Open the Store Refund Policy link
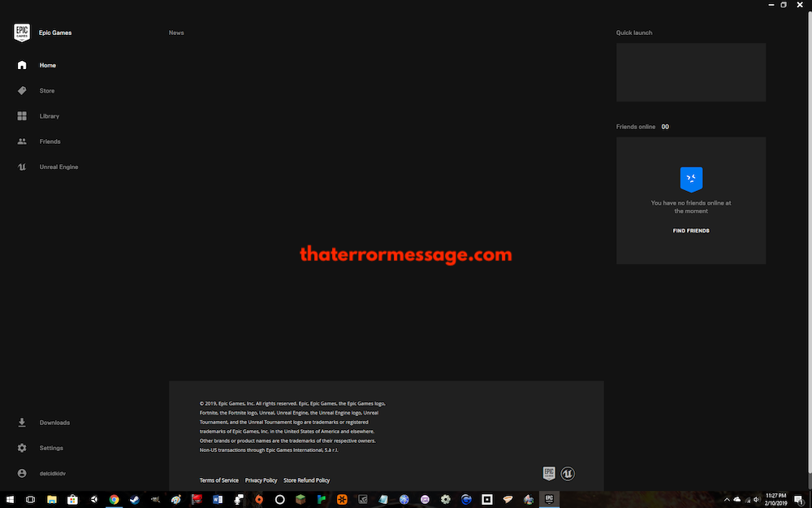812x508 pixels. coord(307,480)
